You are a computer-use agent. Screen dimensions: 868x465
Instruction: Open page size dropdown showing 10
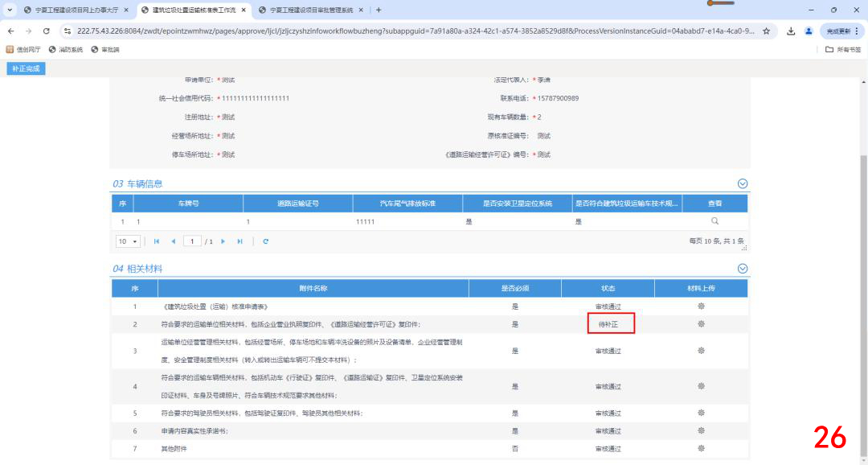[128, 241]
